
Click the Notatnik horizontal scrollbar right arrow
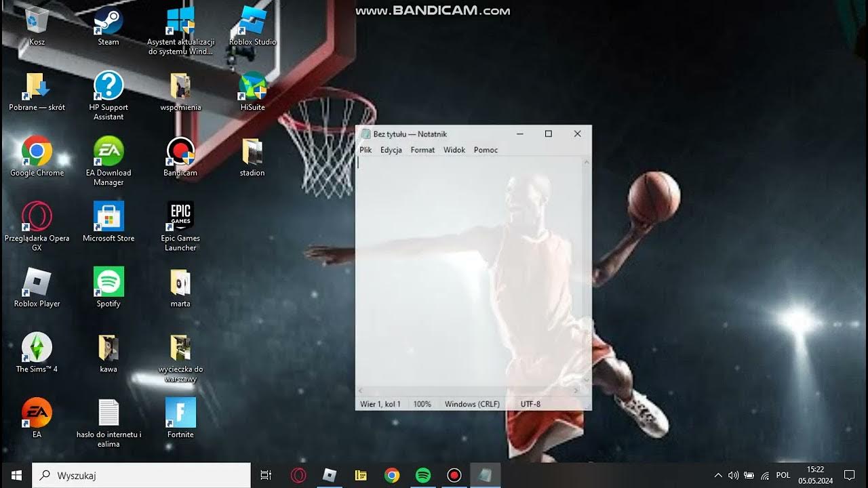576,391
